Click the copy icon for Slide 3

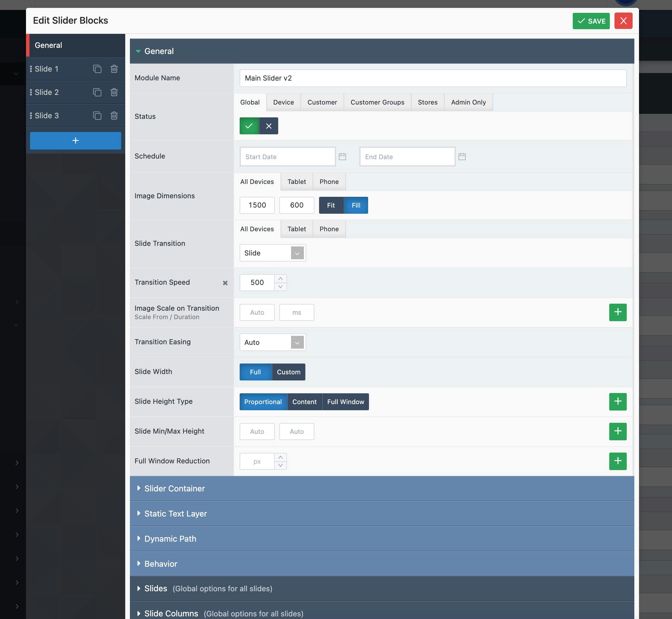(x=97, y=115)
